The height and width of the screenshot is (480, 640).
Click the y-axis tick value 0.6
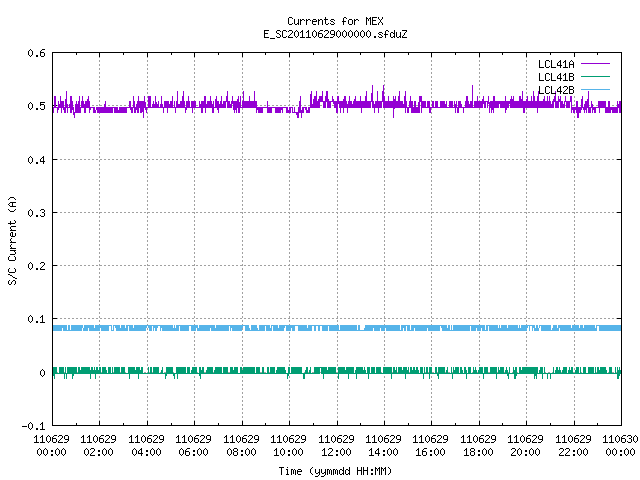pyautogui.click(x=36, y=53)
